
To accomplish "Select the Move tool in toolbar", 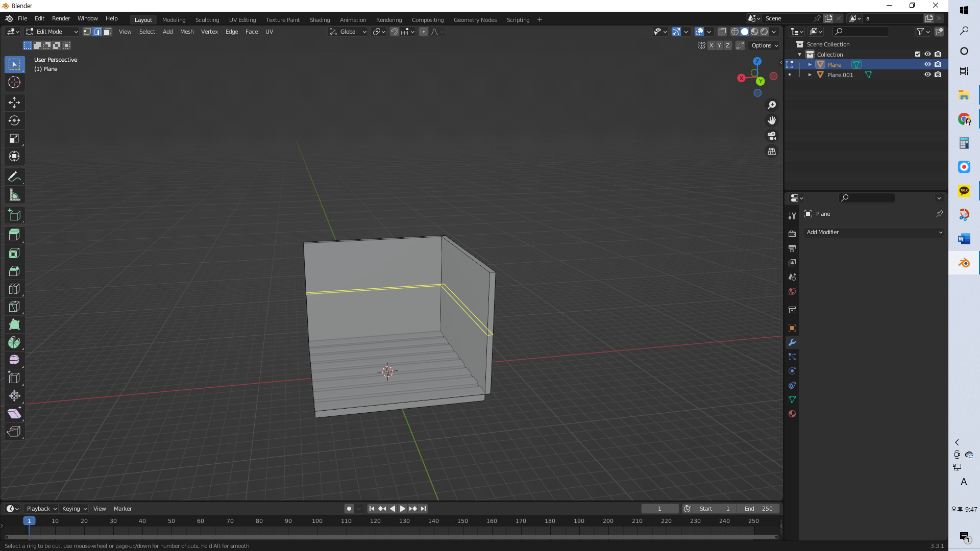I will (14, 103).
